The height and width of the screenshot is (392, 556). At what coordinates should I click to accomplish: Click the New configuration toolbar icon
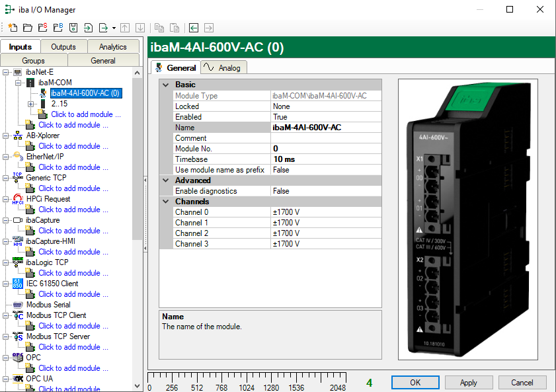(x=13, y=28)
